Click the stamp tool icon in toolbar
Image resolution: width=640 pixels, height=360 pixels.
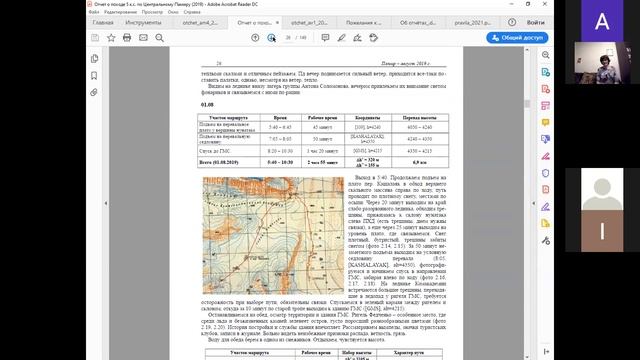click(373, 38)
